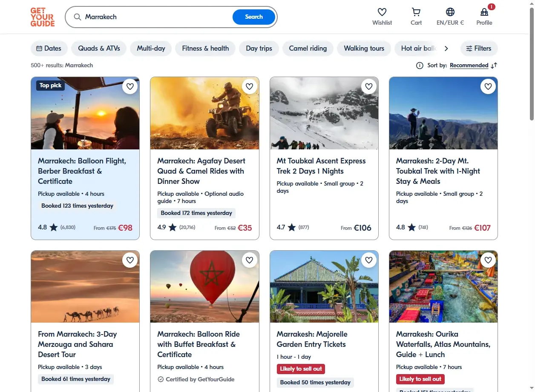Open the Majorelle Garden building photo thumbnail
Image resolution: width=535 pixels, height=392 pixels.
(x=324, y=286)
